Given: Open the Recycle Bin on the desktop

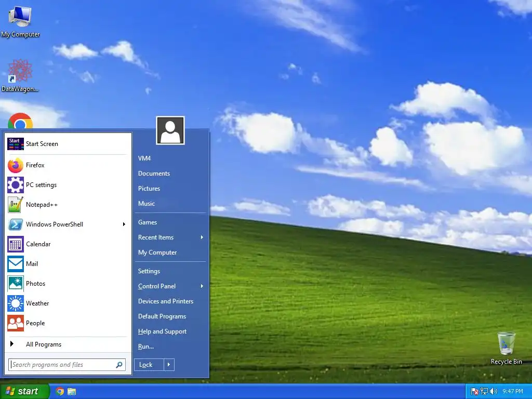Looking at the screenshot, I should (x=506, y=349).
